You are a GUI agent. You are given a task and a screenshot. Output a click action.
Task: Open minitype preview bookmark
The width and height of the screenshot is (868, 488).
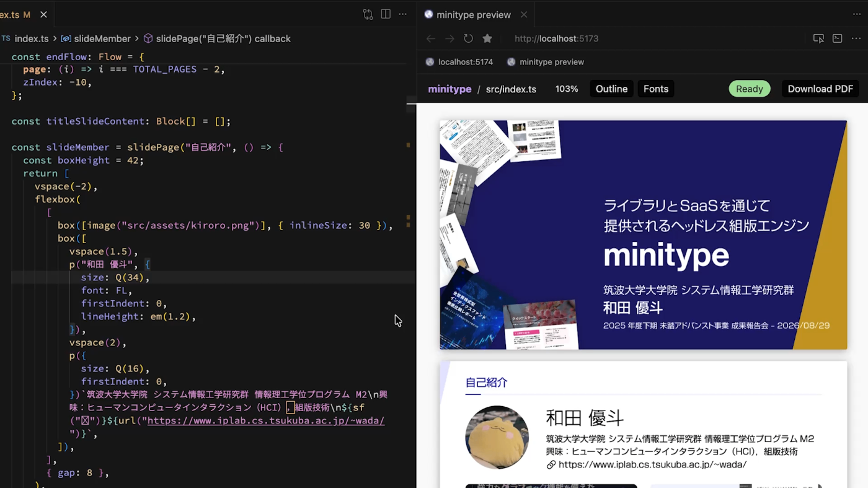546,62
